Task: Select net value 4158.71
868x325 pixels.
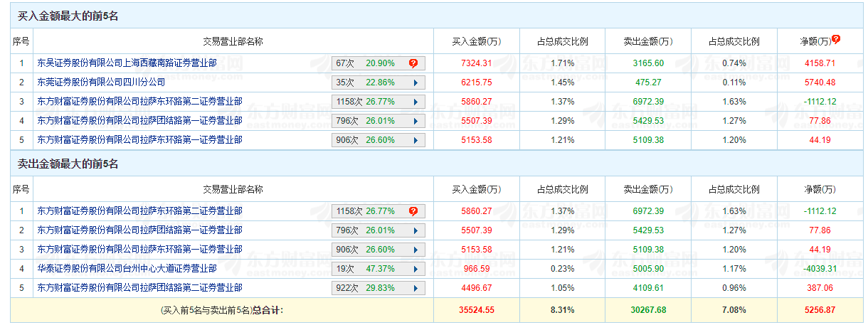Action: [820, 63]
